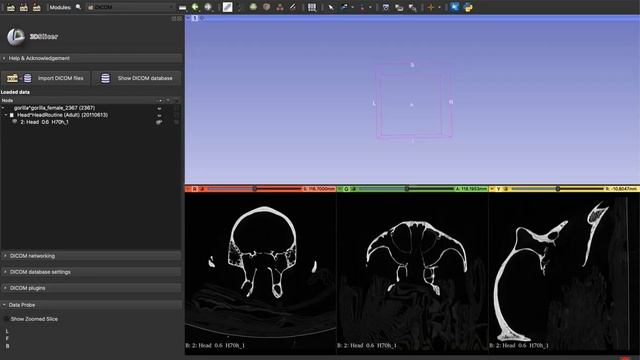Open the Segment Editor pencil icon

(x=293, y=7)
